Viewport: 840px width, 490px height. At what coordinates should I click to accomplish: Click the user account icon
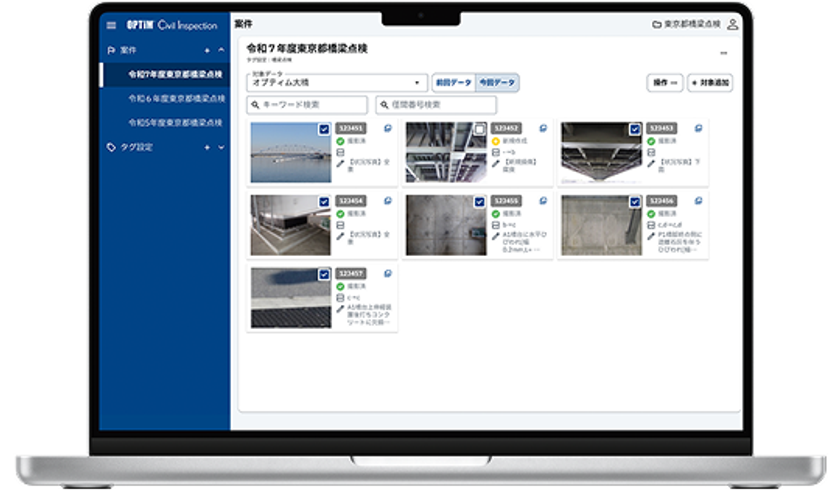click(733, 25)
